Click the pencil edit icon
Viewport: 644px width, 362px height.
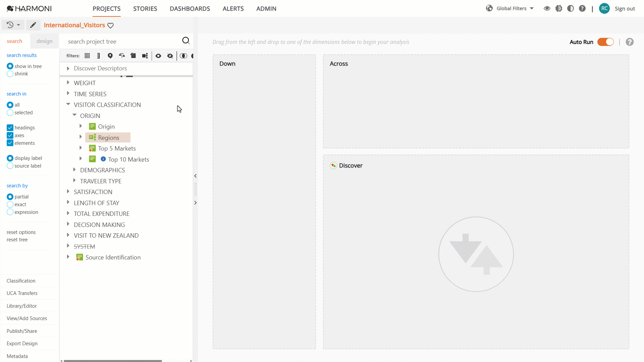(x=33, y=25)
